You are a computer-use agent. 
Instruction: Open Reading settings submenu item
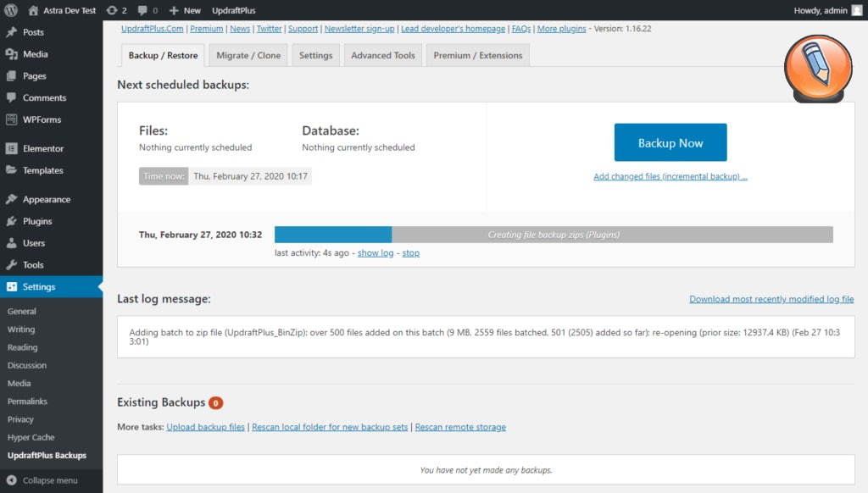(x=22, y=347)
